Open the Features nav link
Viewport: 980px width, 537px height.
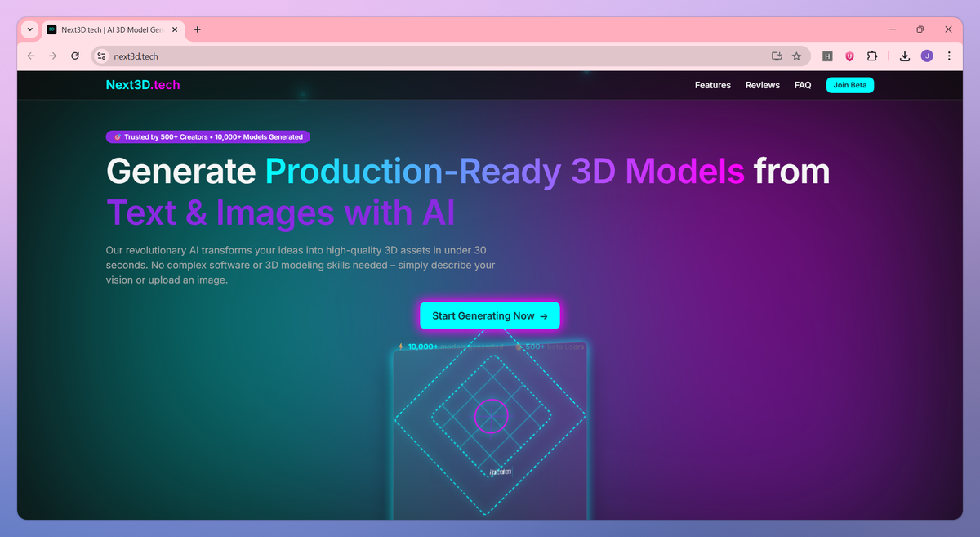point(713,85)
